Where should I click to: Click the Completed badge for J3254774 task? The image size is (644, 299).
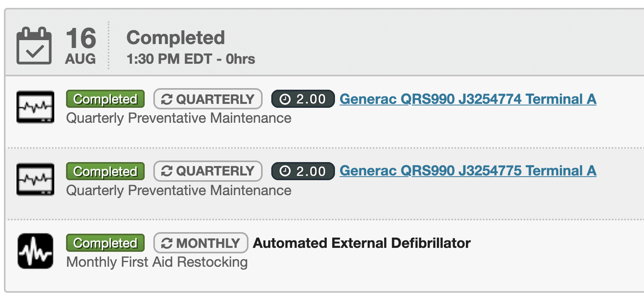coord(105,99)
